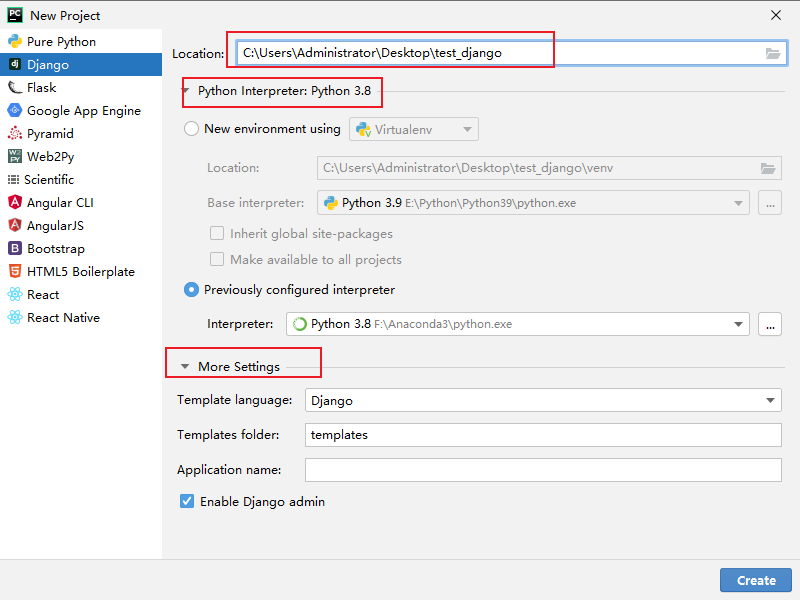The height and width of the screenshot is (600, 800).
Task: Click the project Location path field
Action: 512,53
